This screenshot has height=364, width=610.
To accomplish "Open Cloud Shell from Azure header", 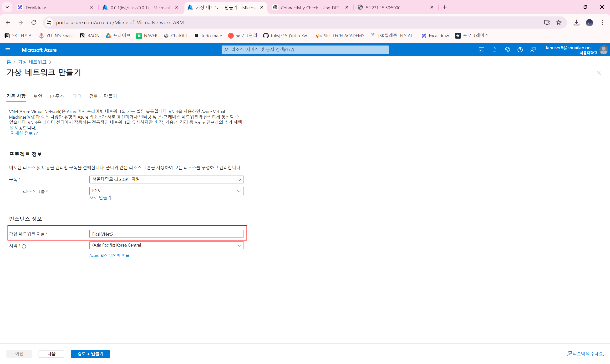I will click(481, 50).
